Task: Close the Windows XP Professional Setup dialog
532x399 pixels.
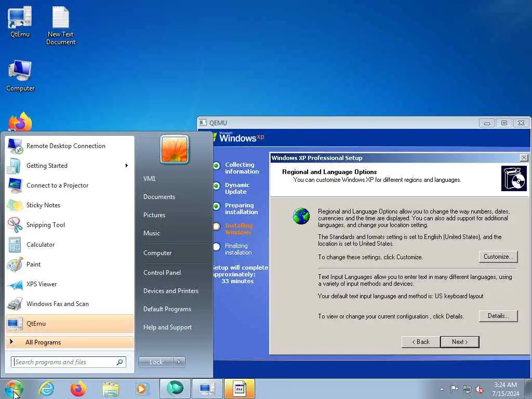Action: coord(524,158)
